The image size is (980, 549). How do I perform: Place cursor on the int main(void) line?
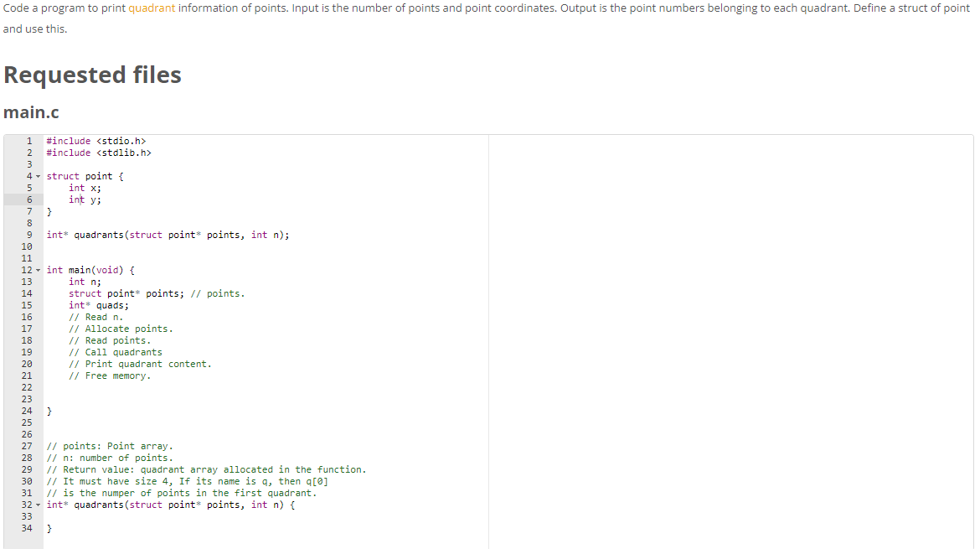click(92, 269)
